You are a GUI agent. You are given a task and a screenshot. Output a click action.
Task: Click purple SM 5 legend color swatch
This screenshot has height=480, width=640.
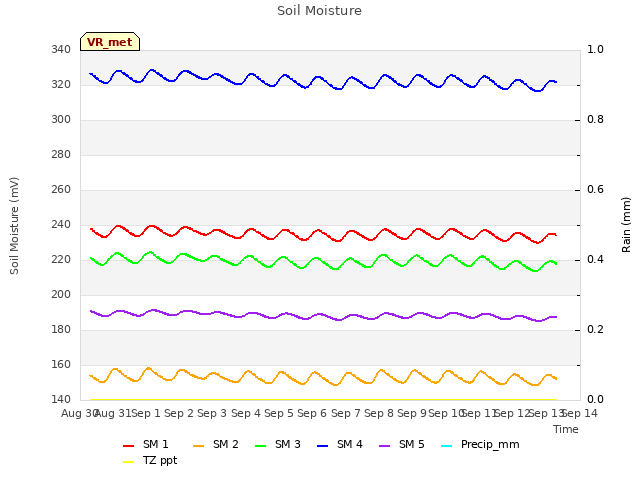tap(384, 446)
